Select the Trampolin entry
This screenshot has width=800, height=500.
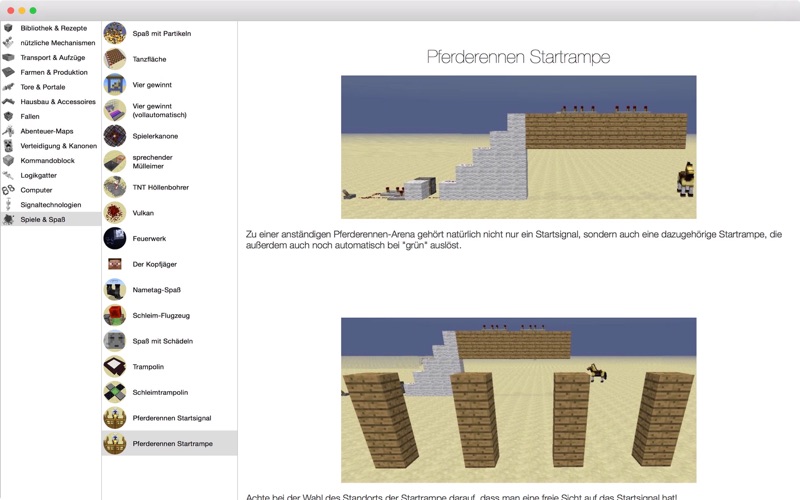pyautogui.click(x=169, y=366)
